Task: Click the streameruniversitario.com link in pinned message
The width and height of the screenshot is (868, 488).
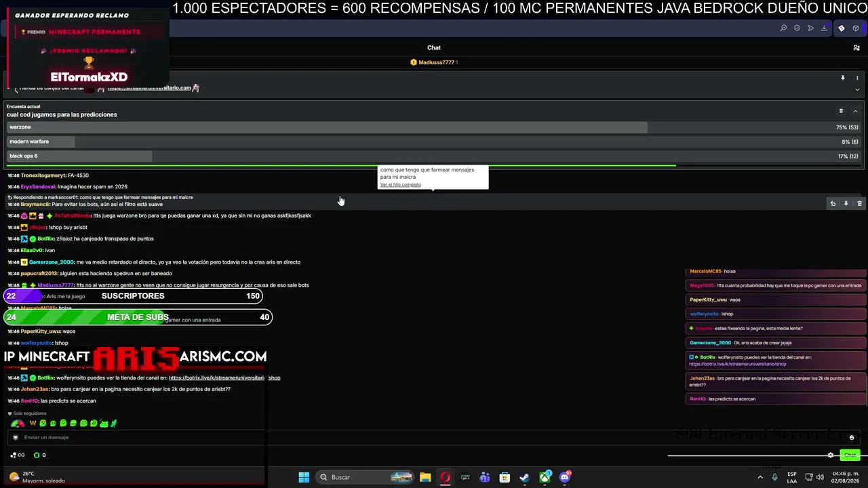Action: tap(149, 88)
